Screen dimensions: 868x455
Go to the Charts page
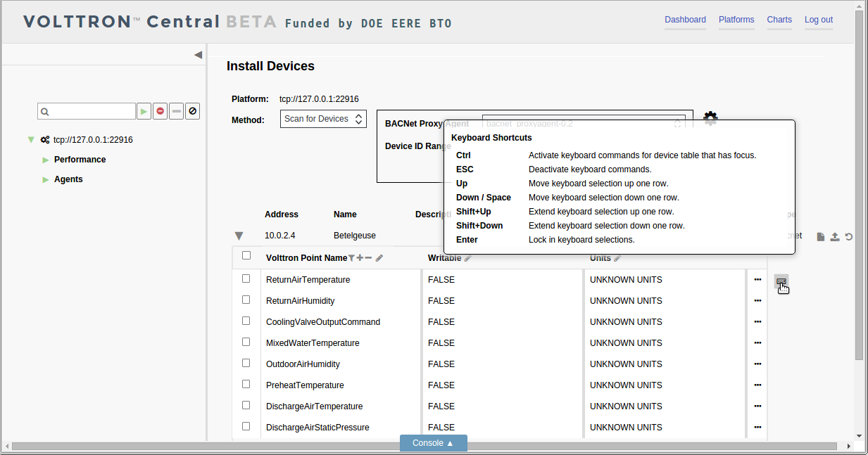pos(779,20)
